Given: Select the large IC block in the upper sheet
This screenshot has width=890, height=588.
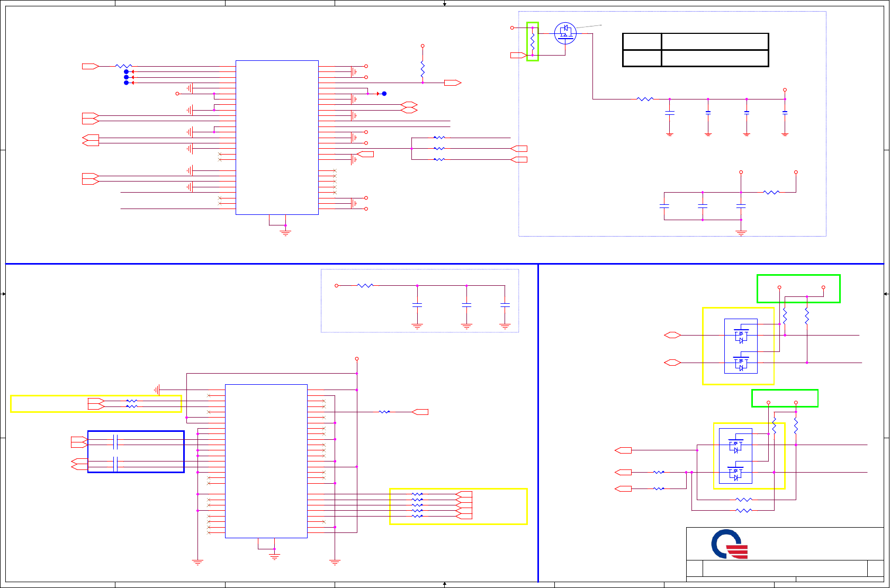Looking at the screenshot, I should click(277, 138).
